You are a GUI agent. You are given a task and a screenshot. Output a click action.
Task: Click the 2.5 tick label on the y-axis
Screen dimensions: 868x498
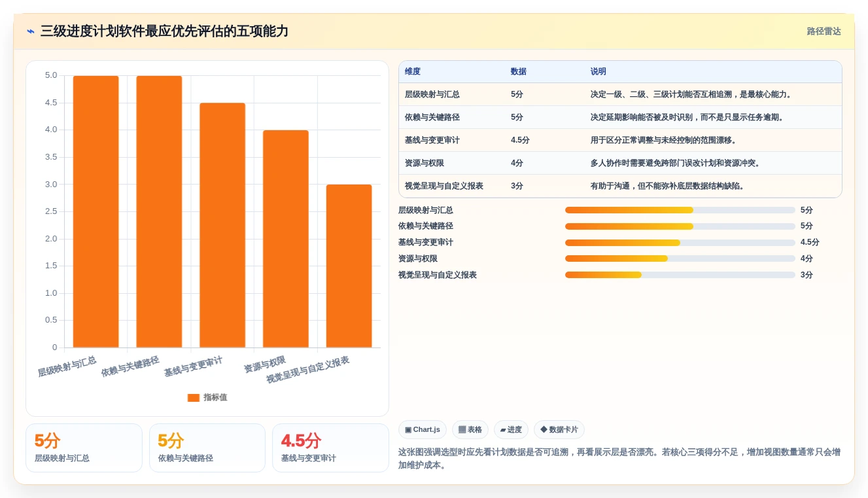(51, 211)
